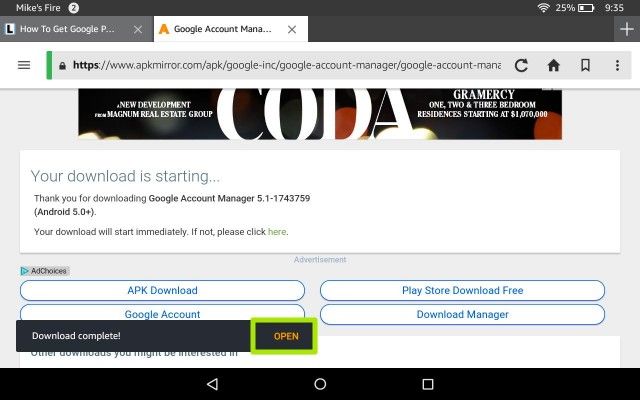Viewport: 640px width, 400px height.
Task: Tap 'Google Account Manager 5.1-1743759' bold text
Action: [x=229, y=198]
